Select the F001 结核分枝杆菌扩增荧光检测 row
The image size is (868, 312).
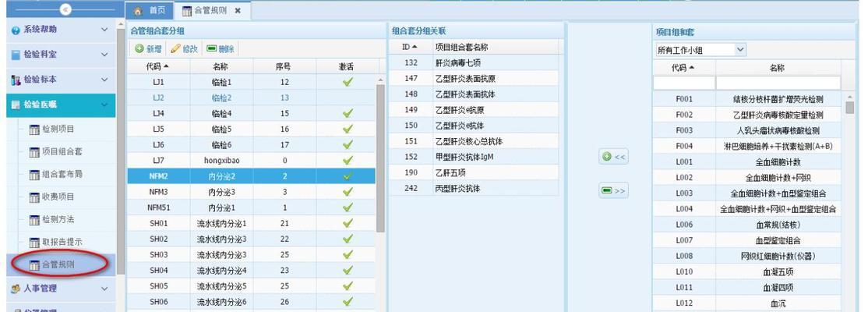coord(746,100)
